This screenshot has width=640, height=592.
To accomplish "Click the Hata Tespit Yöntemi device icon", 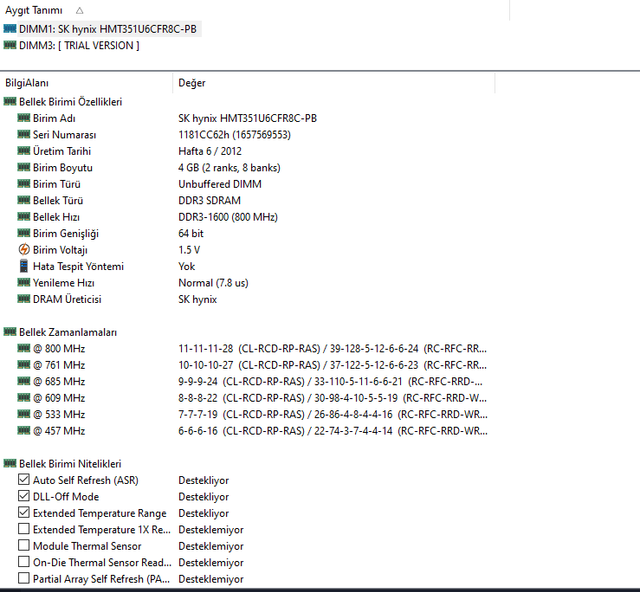I will coord(24,266).
